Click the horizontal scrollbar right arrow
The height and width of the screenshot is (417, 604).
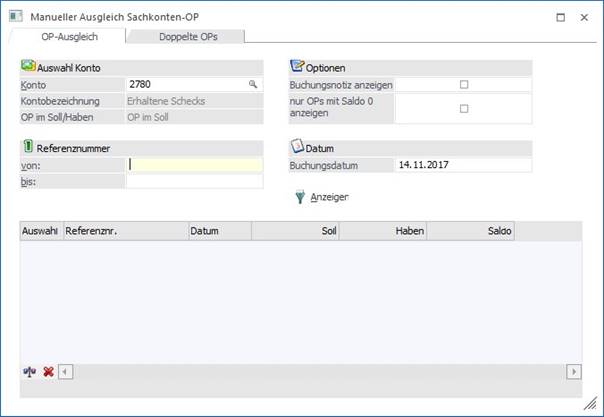[574, 371]
